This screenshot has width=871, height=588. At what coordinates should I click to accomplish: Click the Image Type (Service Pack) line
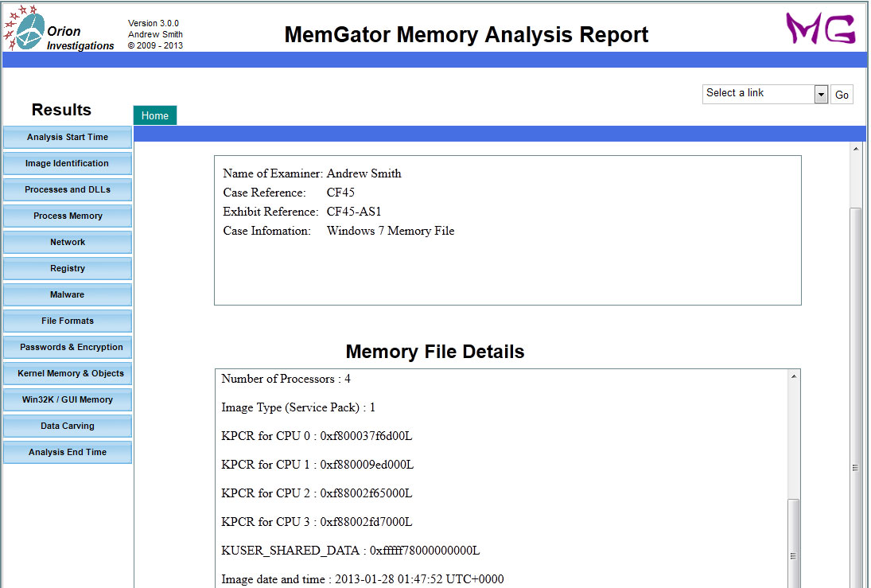298,407
